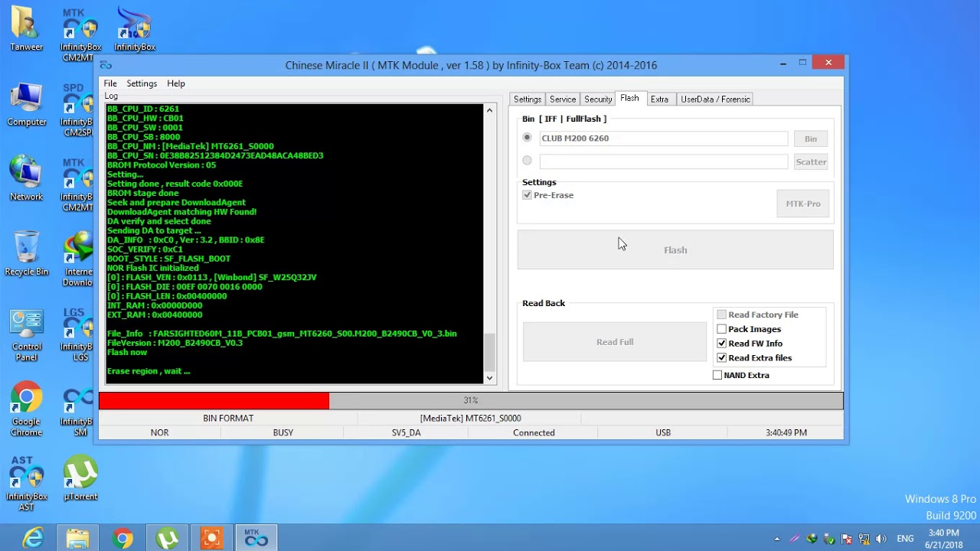The image size is (980, 551).
Task: Launch InfinityBox SM desktop shortcut
Action: [x=77, y=409]
